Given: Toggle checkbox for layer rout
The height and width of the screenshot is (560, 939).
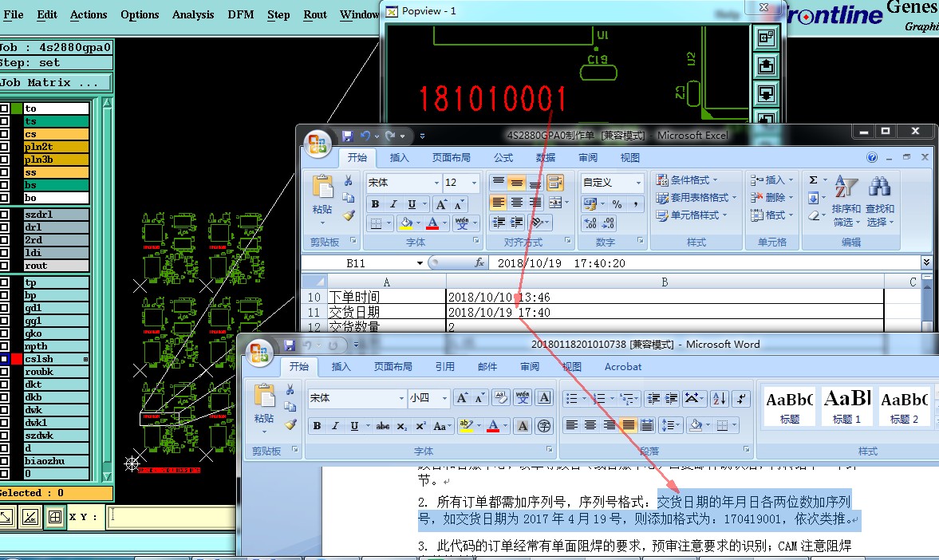Looking at the screenshot, I should coord(4,266).
